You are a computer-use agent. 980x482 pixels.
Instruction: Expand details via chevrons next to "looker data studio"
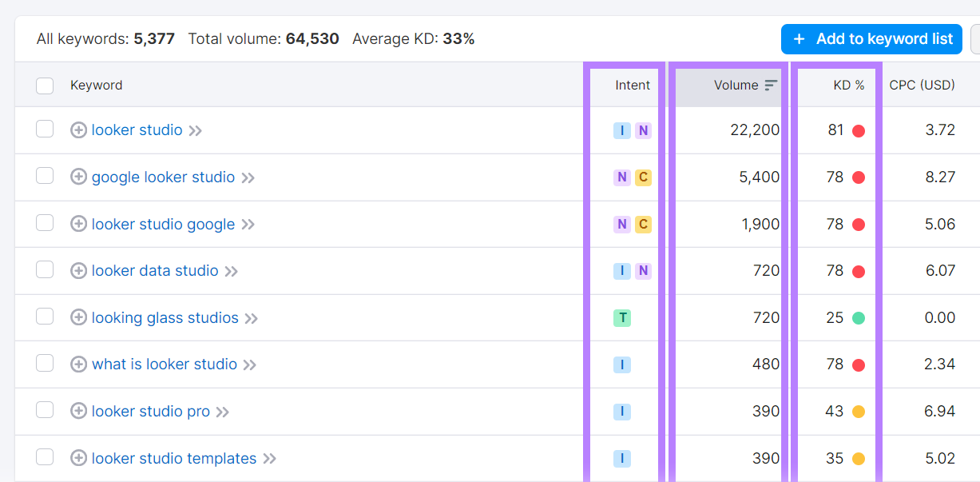pos(231,270)
